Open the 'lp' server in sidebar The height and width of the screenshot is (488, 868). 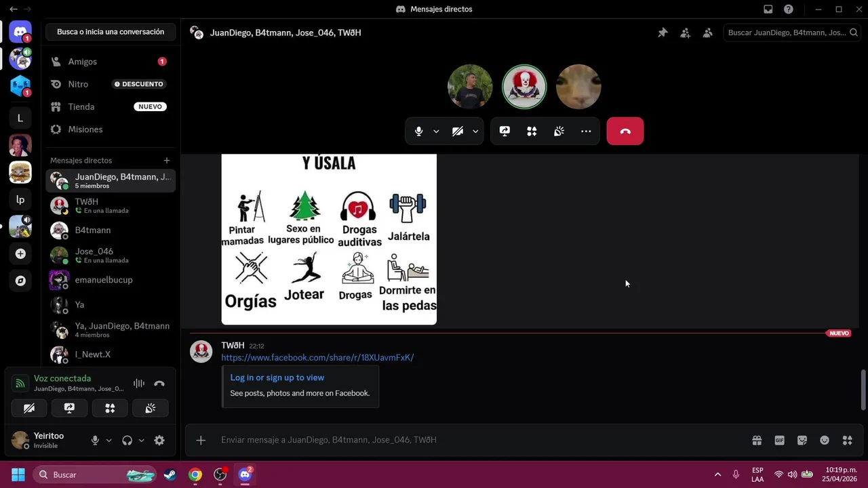click(20, 199)
